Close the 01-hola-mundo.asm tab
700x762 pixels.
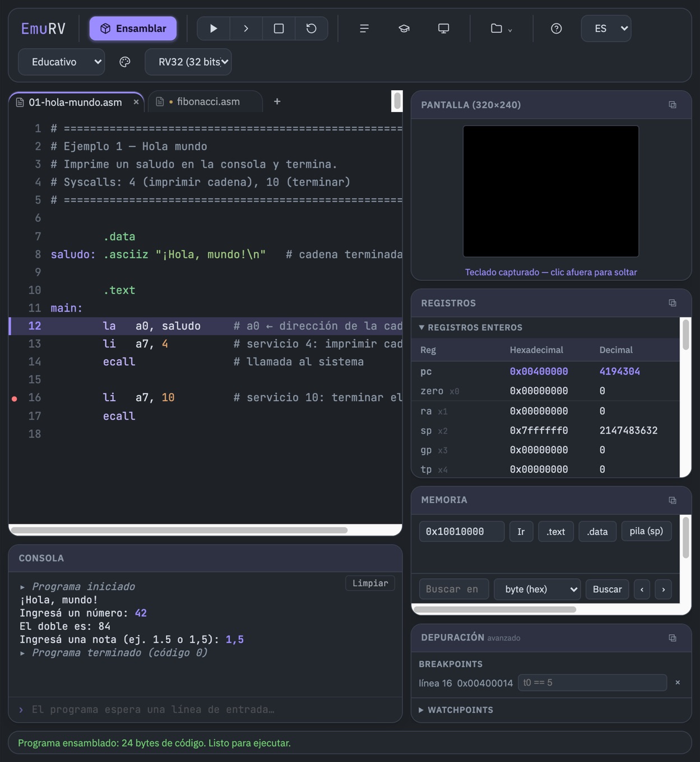point(136,102)
